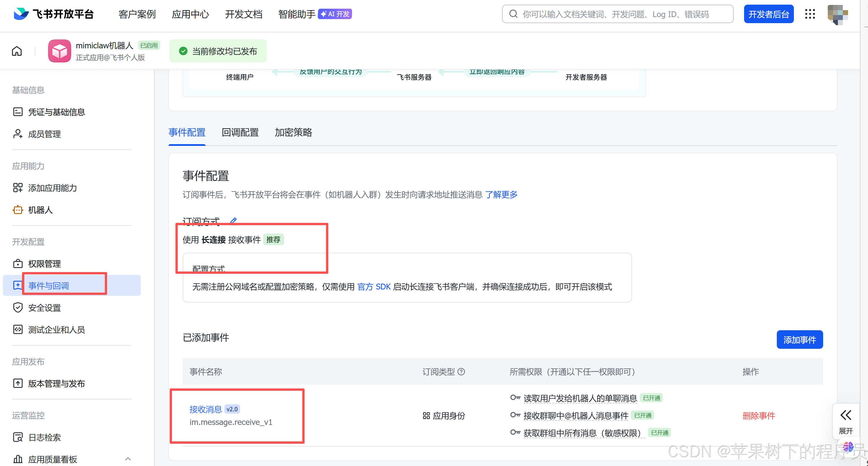
Task: Click 删除事件 for the receive message event
Action: [759, 415]
